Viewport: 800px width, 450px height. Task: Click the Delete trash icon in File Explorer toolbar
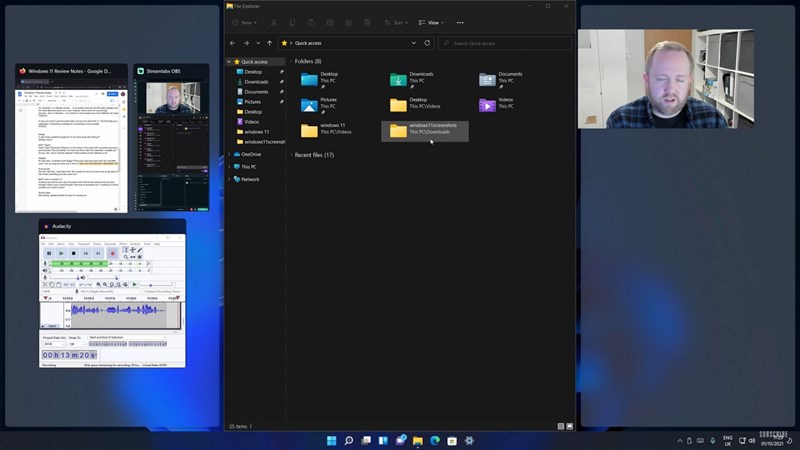click(367, 22)
